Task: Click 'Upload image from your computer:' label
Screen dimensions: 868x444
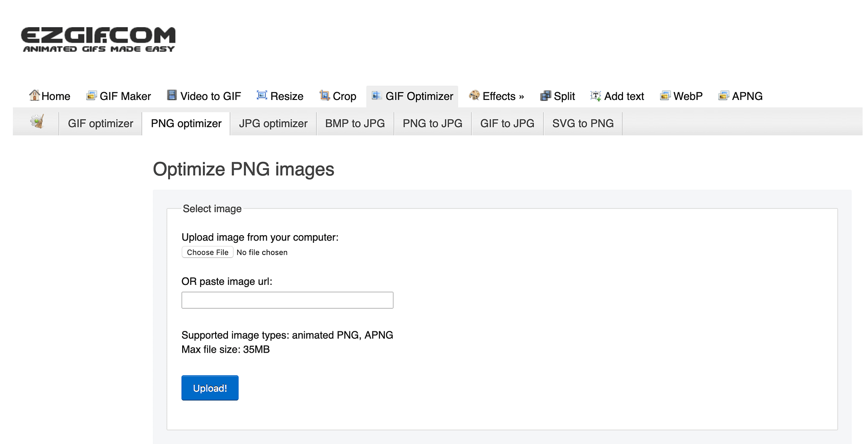Action: point(260,237)
